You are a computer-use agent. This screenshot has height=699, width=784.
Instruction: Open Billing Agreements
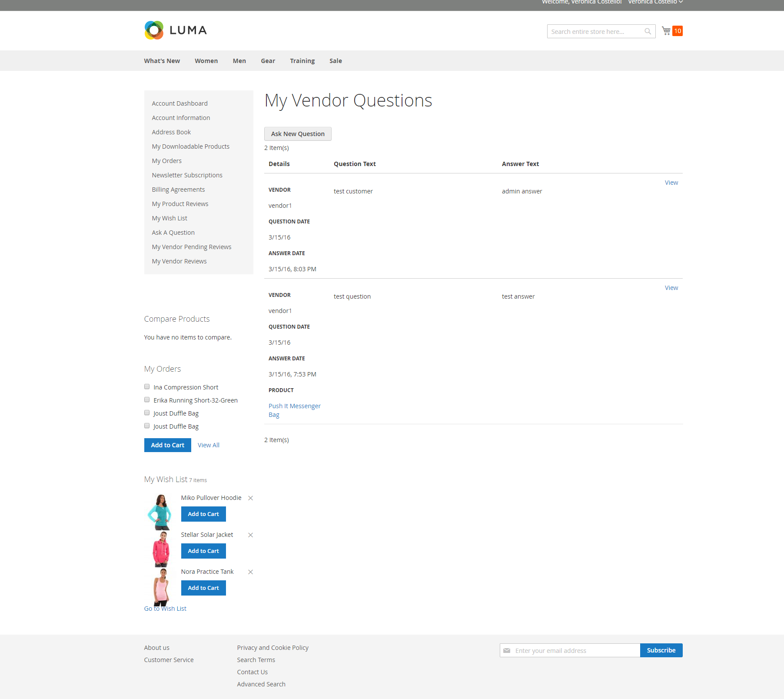point(179,190)
